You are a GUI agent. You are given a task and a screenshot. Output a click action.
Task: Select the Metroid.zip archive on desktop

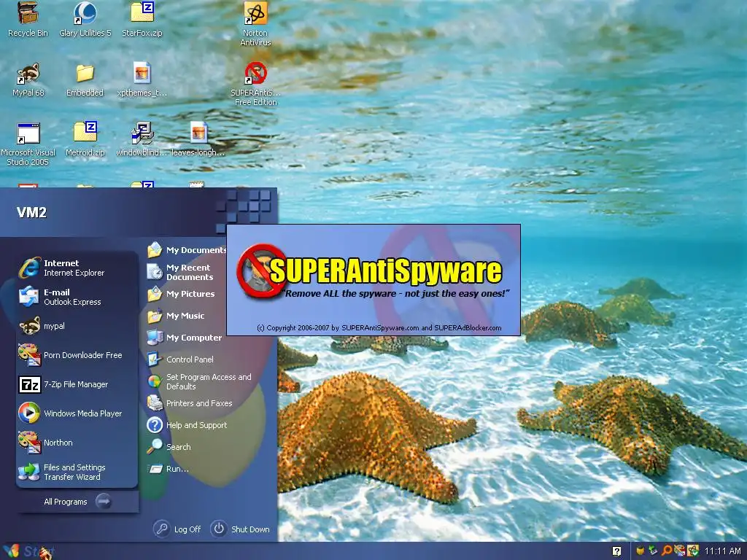pos(85,139)
